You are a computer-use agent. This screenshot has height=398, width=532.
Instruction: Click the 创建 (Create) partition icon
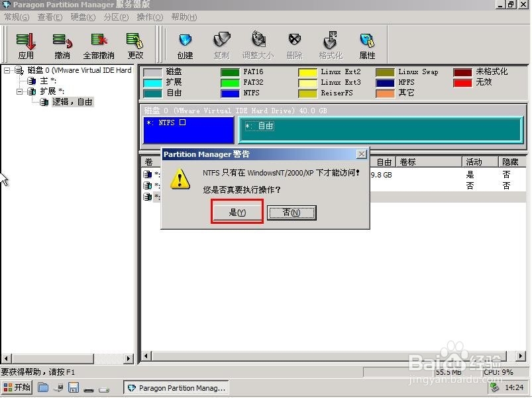(x=186, y=46)
